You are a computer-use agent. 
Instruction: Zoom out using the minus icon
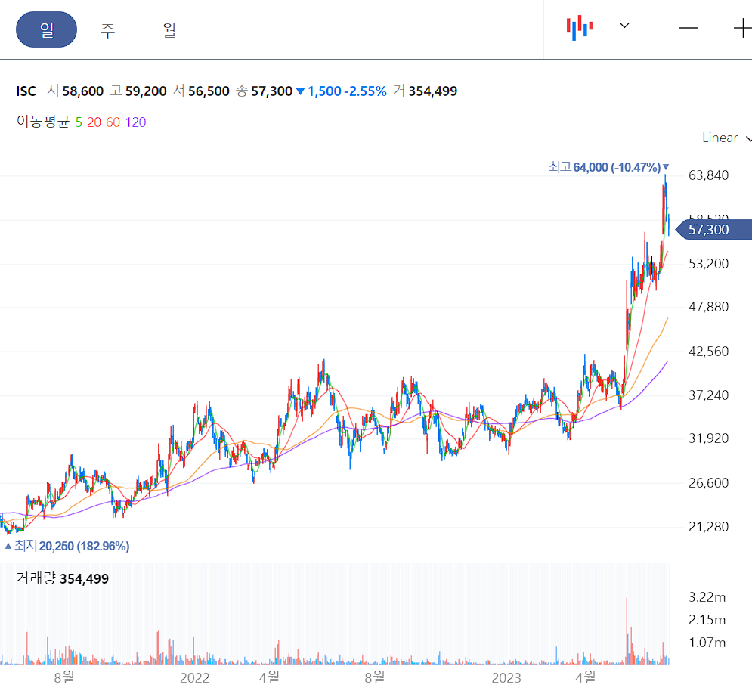pyautogui.click(x=689, y=28)
